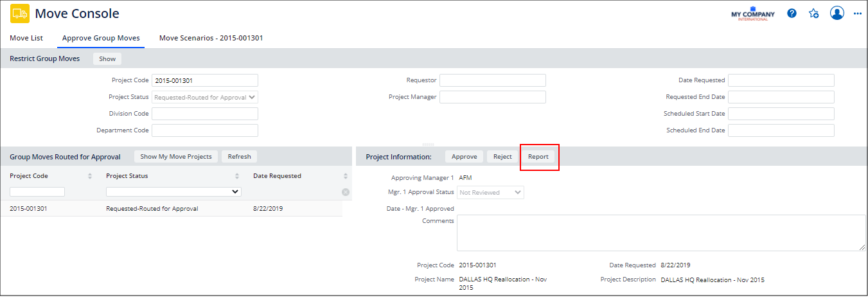The height and width of the screenshot is (302, 868).
Task: Expand the Project Status restriction dropdown
Action: [x=205, y=97]
